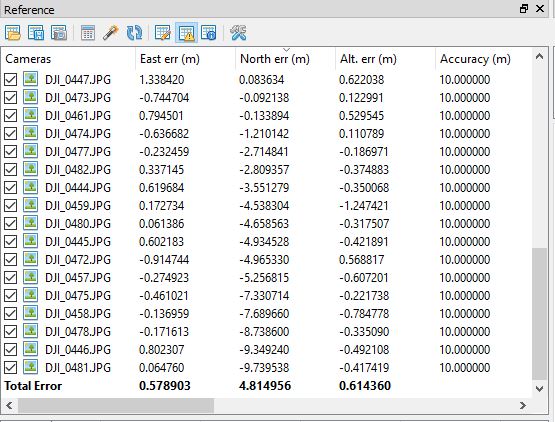Click the Accuracy cell of DJI_0472.JPG
Image resolution: width=555 pixels, height=422 pixels.
(465, 260)
